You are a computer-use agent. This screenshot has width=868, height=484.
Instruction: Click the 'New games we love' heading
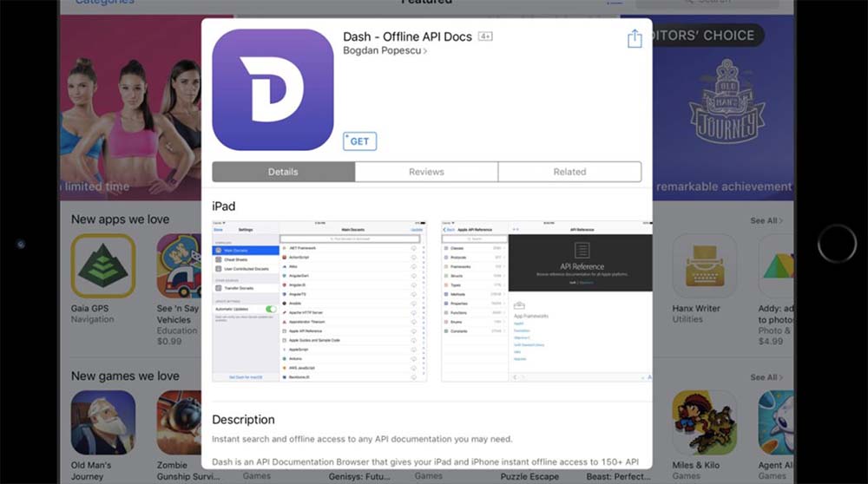125,376
